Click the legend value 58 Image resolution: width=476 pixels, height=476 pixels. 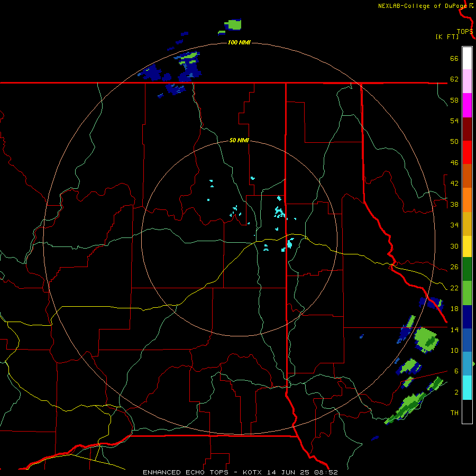pos(454,100)
